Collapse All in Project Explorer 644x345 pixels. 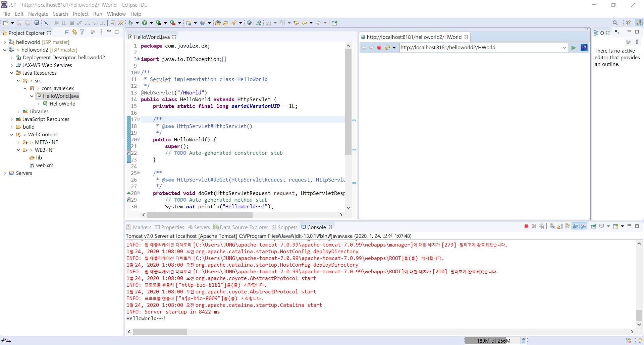(x=67, y=32)
